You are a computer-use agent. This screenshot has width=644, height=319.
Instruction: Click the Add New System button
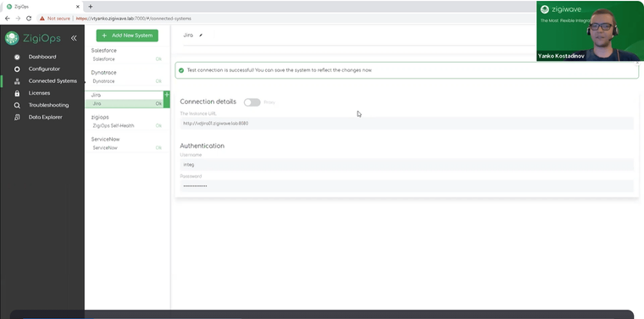pyautogui.click(x=127, y=36)
